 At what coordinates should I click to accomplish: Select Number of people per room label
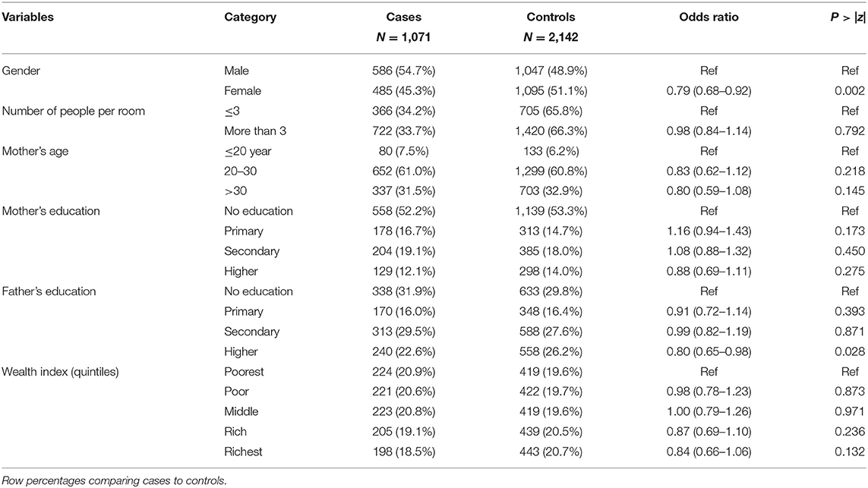tap(73, 111)
